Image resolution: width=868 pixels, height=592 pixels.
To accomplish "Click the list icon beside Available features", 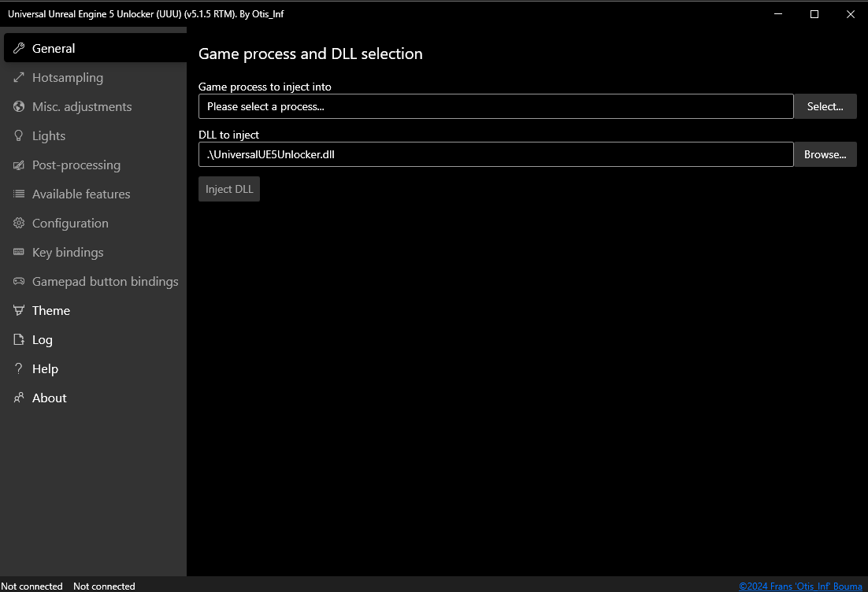I will point(19,194).
